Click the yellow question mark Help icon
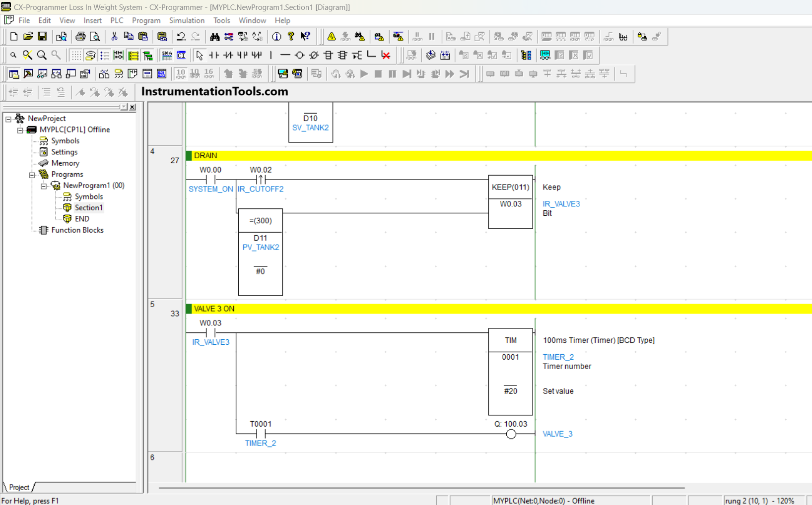 (x=291, y=36)
